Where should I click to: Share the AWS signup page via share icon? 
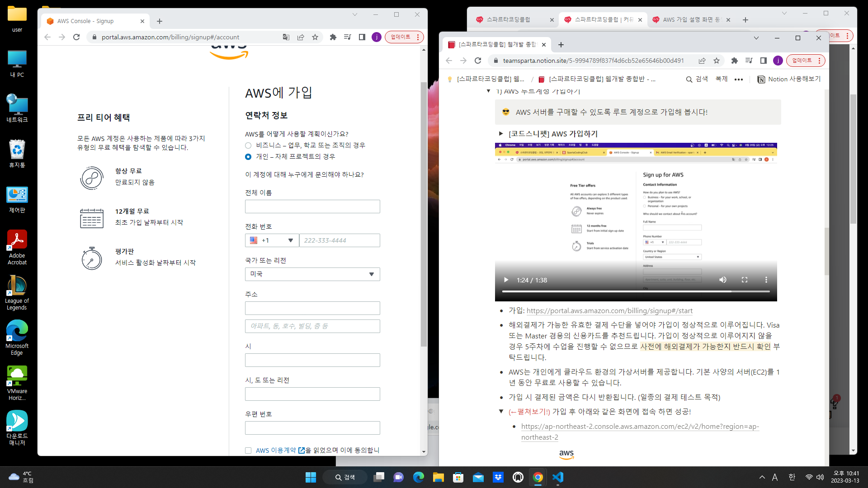(x=301, y=37)
